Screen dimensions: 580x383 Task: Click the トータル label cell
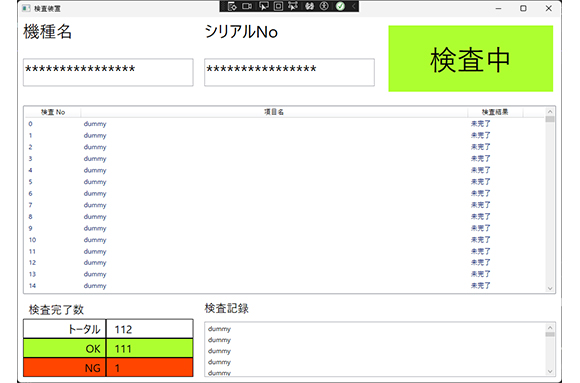[65, 329]
